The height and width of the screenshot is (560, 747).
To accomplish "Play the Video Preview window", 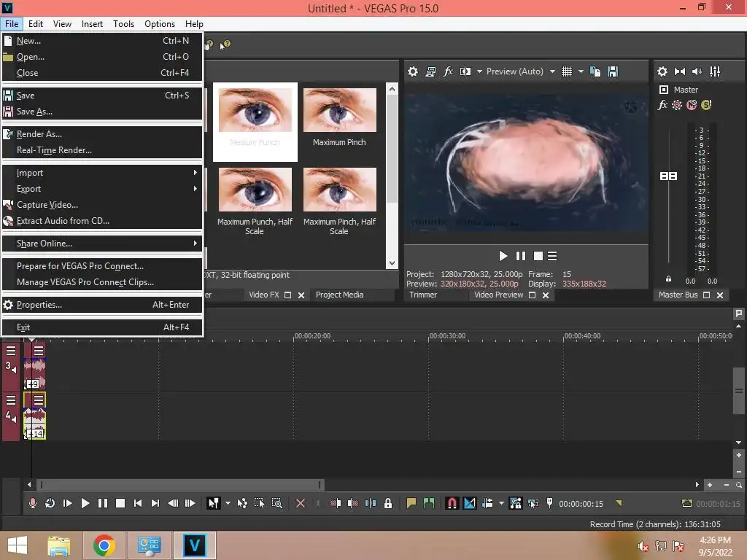I will tap(503, 256).
